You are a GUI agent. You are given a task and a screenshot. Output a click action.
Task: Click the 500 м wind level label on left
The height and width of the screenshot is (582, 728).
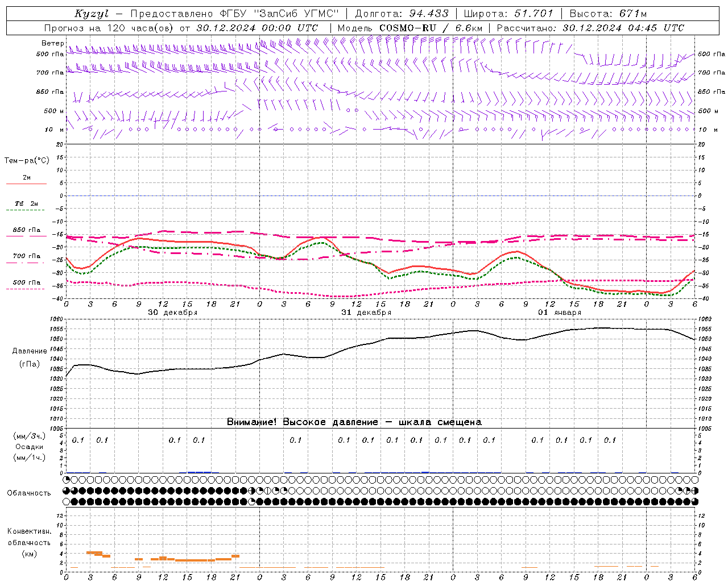[54, 111]
